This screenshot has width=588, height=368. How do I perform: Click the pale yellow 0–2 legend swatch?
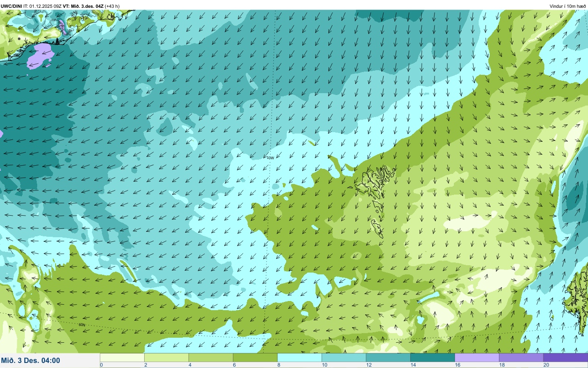tap(122, 357)
